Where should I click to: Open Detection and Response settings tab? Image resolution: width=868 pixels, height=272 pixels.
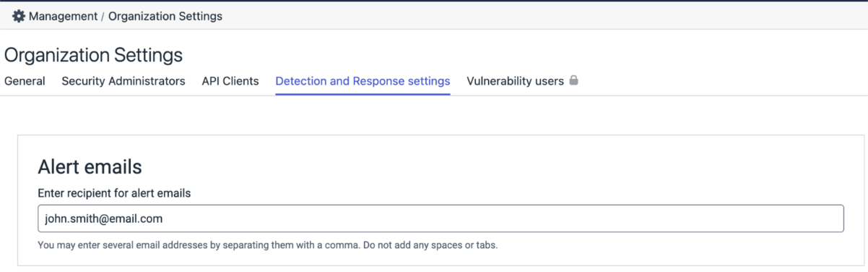pos(363,81)
